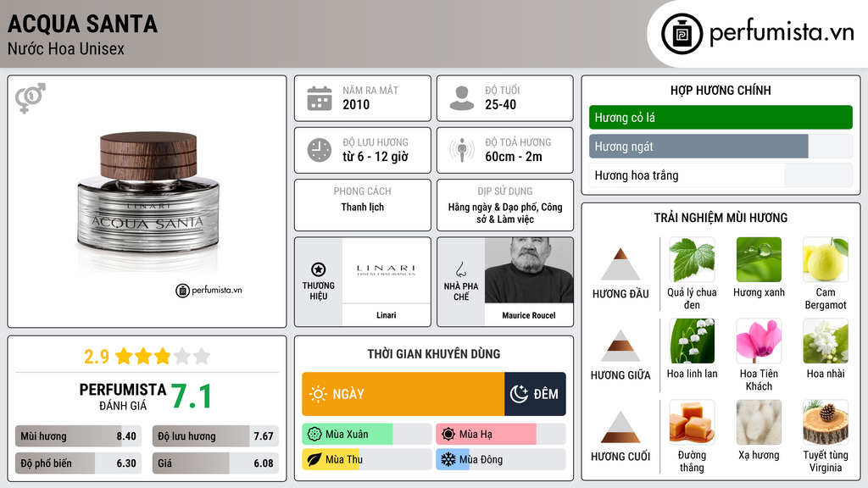Click the ACQUA SANTA title heading
Screen dimensions: 868x488
(x=82, y=25)
